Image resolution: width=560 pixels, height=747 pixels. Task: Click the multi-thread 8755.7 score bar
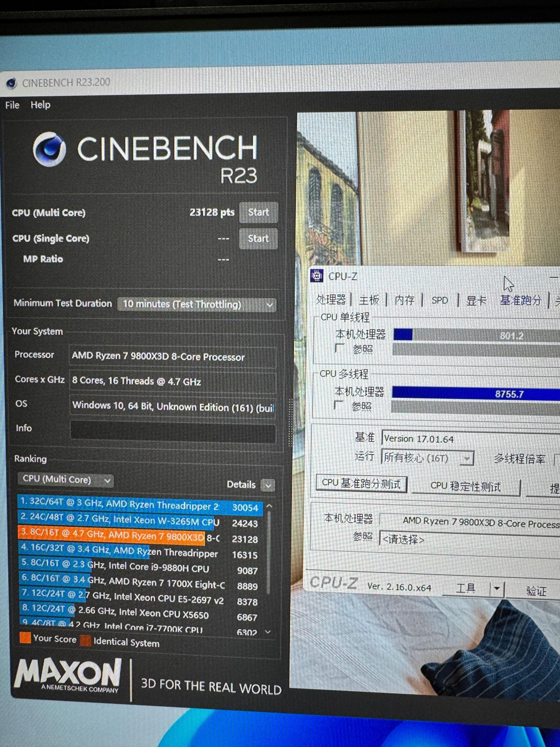point(476,393)
